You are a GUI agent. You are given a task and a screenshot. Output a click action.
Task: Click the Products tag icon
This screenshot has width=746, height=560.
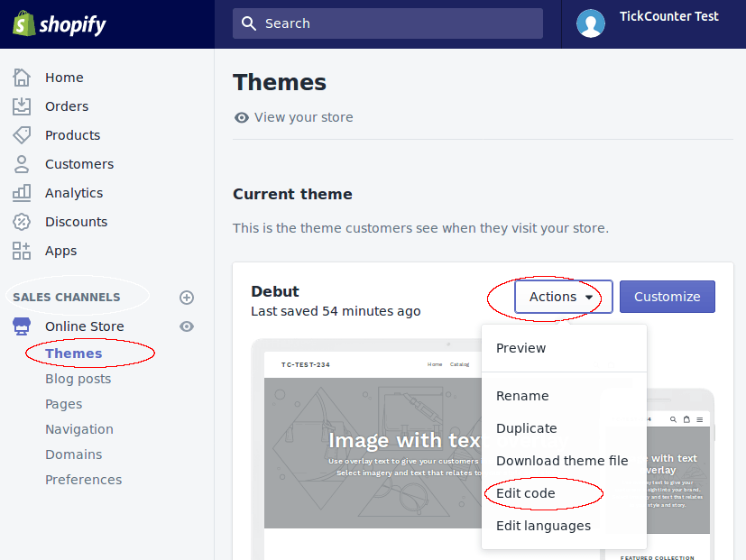[x=22, y=135]
